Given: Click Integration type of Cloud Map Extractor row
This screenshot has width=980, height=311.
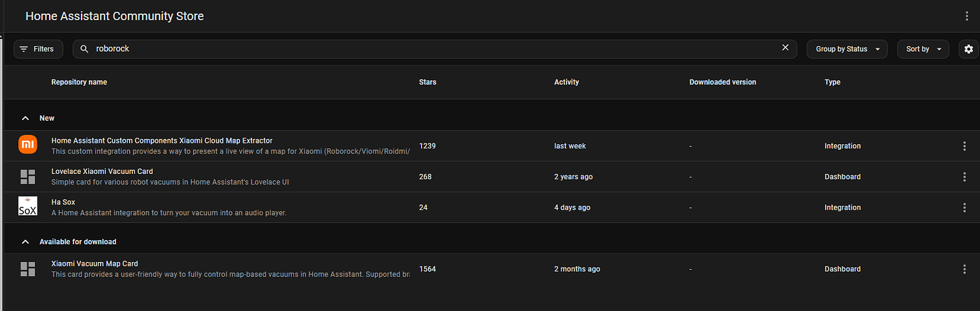Looking at the screenshot, I should pos(842,146).
